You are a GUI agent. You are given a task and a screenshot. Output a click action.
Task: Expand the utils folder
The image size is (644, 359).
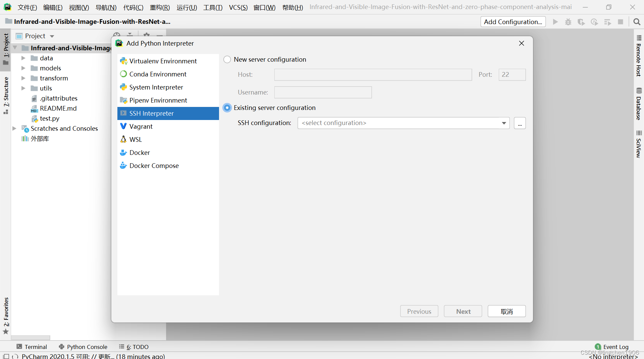click(x=23, y=88)
